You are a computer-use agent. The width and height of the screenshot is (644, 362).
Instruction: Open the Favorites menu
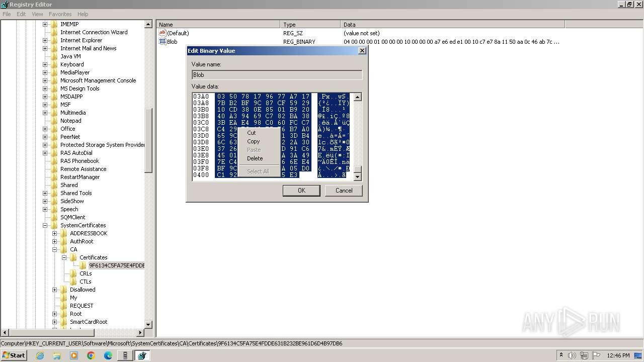tap(60, 14)
